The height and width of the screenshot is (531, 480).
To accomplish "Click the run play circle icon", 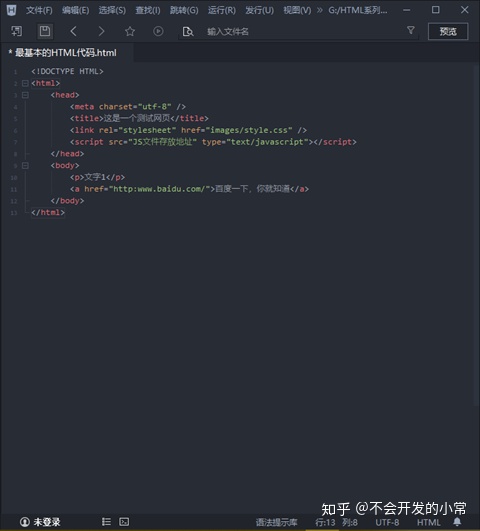I will pyautogui.click(x=158, y=31).
